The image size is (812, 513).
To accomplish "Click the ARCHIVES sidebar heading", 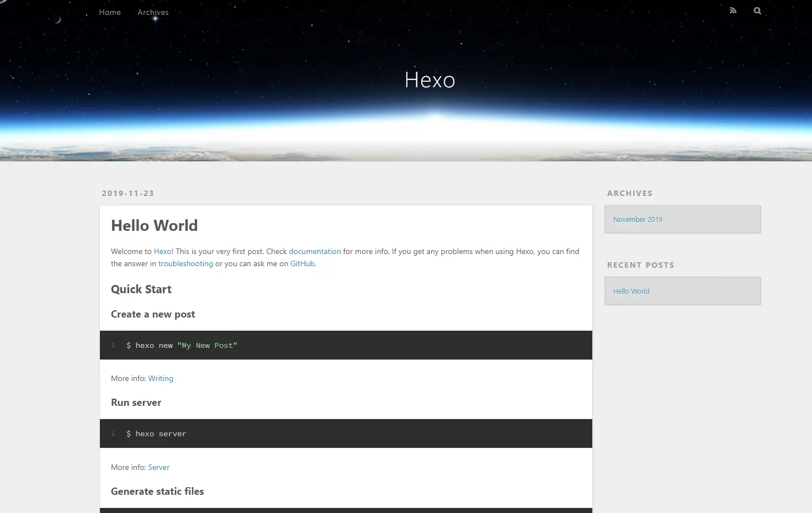I will click(x=630, y=193).
